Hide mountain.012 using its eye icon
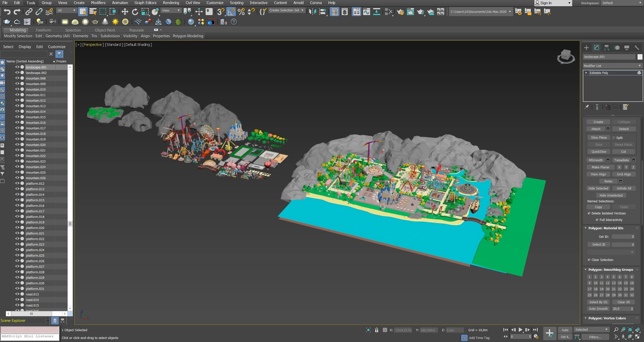 pos(17,100)
